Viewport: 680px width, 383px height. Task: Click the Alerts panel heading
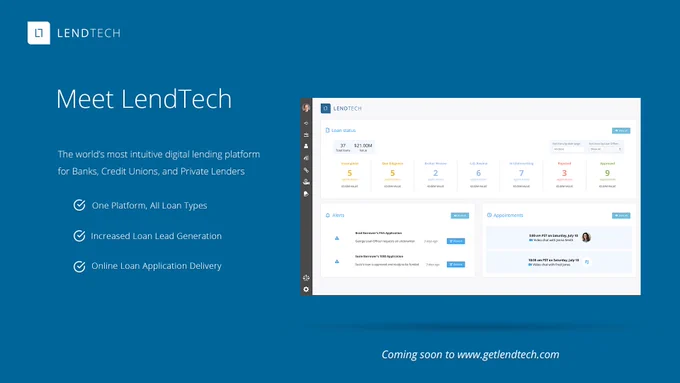click(338, 215)
